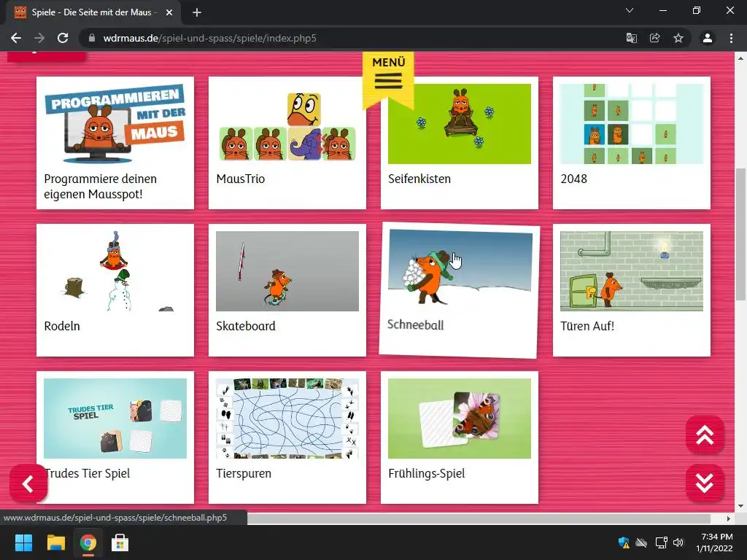Share this page icon
The width and height of the screenshot is (747, 560).
654,38
